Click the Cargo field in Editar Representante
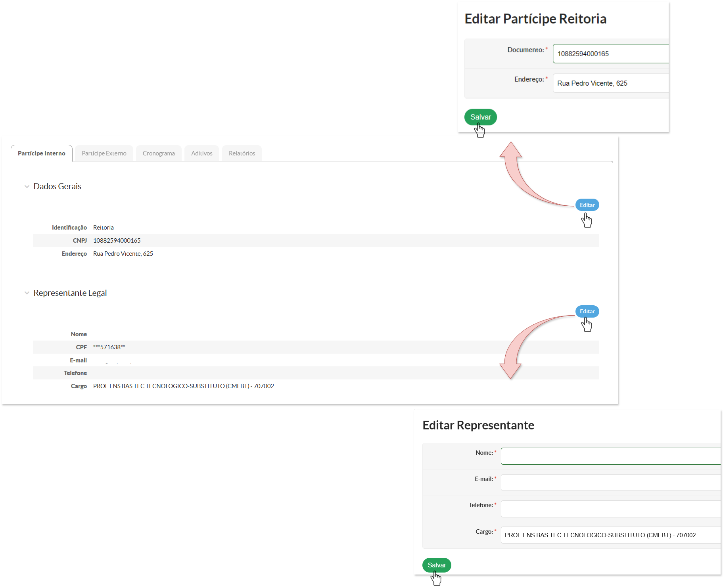723x588 pixels. point(611,535)
